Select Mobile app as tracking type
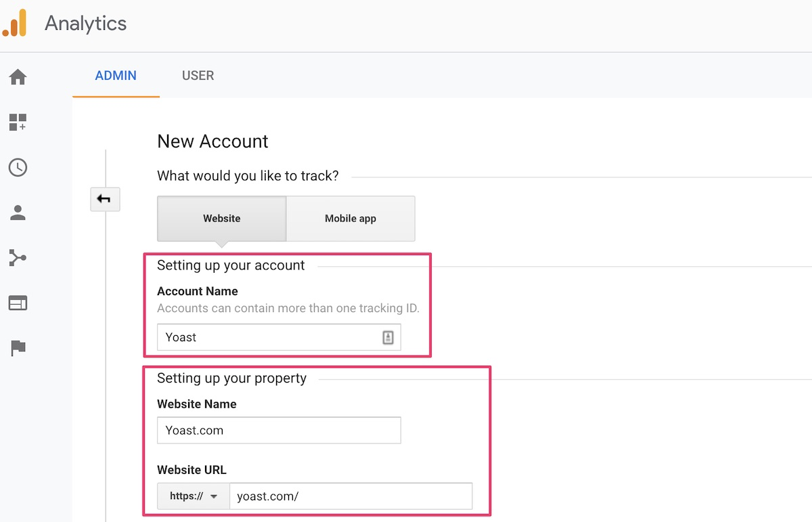This screenshot has width=812, height=522. (x=350, y=219)
